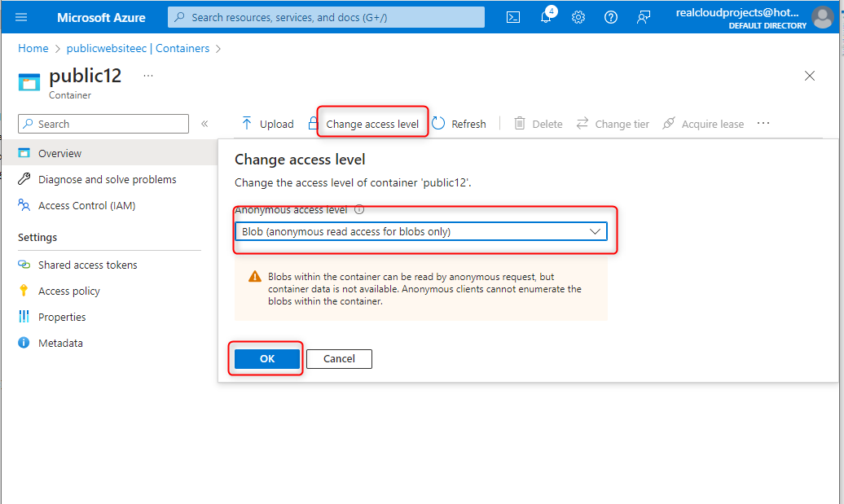
Task: Open the notifications bell
Action: [547, 17]
